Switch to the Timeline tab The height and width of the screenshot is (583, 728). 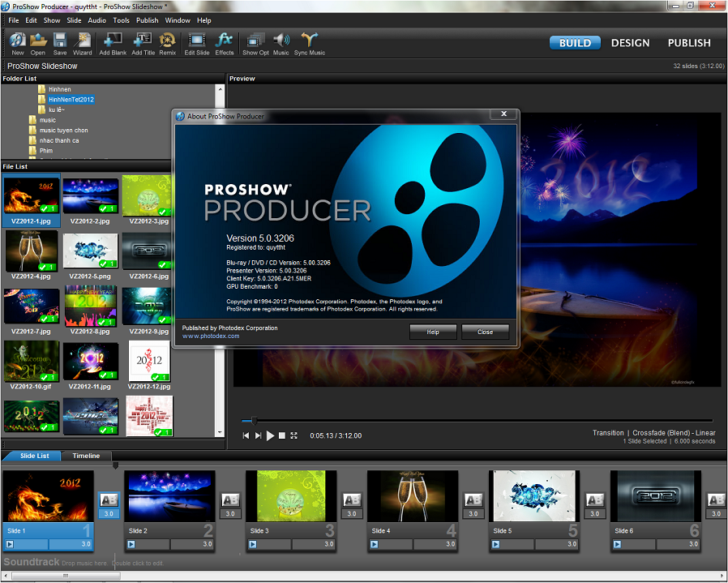[86, 456]
